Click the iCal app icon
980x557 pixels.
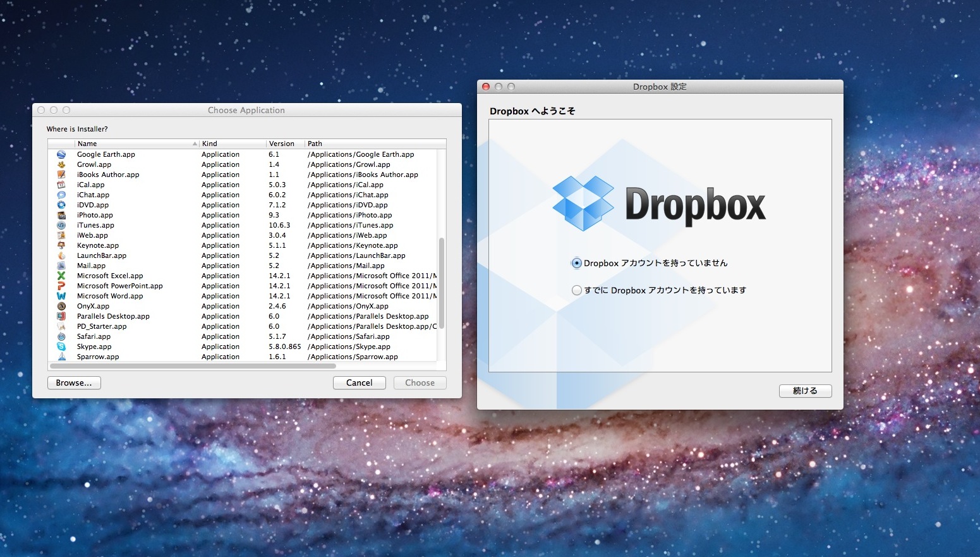point(61,185)
